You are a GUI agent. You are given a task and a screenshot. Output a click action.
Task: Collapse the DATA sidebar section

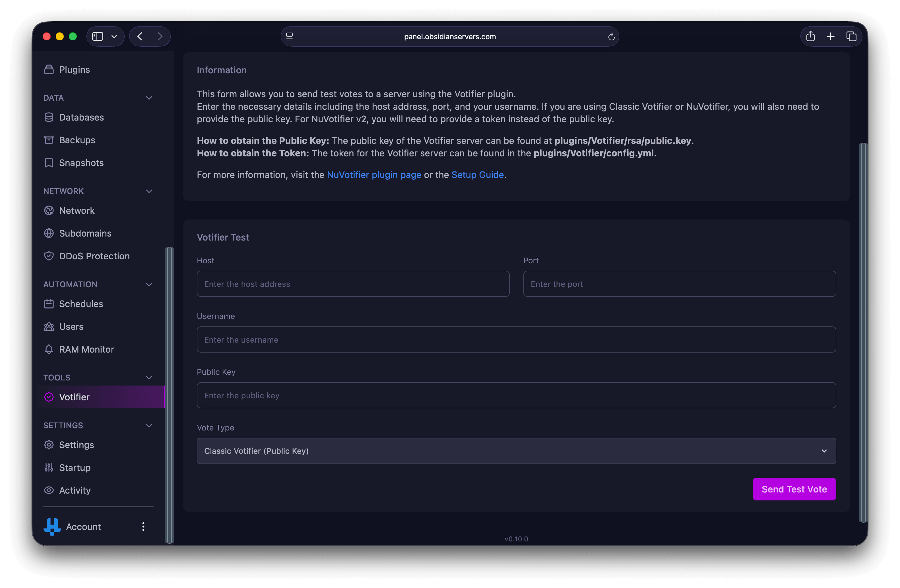pyautogui.click(x=149, y=98)
